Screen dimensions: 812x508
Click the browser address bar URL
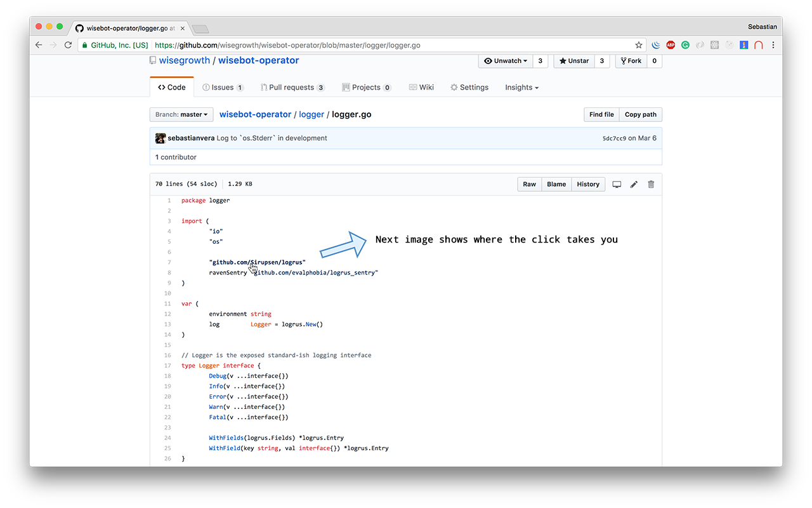pyautogui.click(x=287, y=45)
